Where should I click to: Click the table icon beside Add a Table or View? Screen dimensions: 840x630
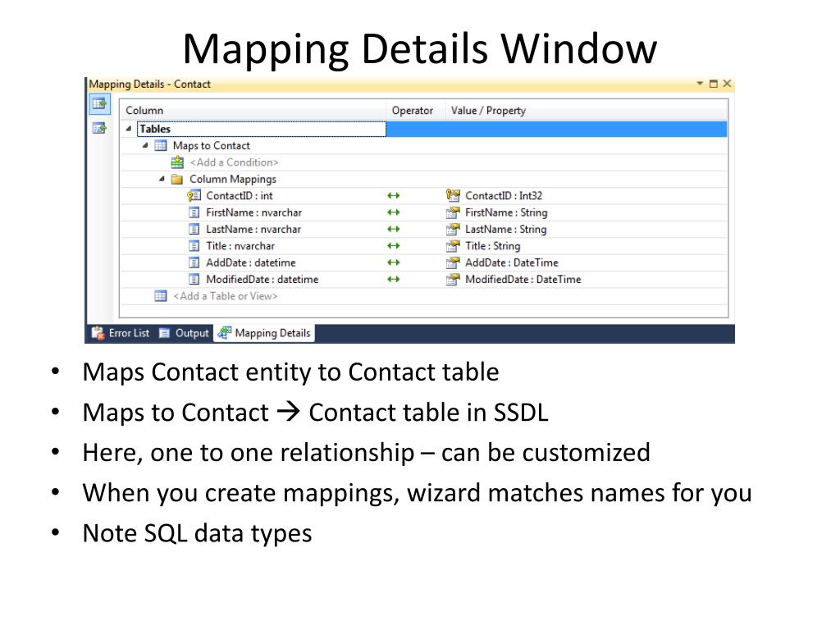pyautogui.click(x=160, y=295)
